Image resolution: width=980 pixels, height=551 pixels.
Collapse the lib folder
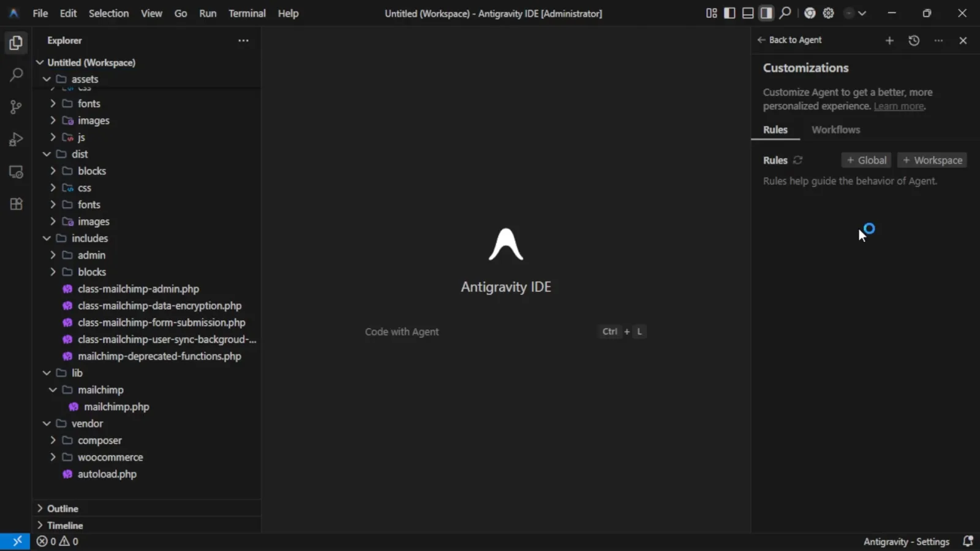[x=47, y=373]
